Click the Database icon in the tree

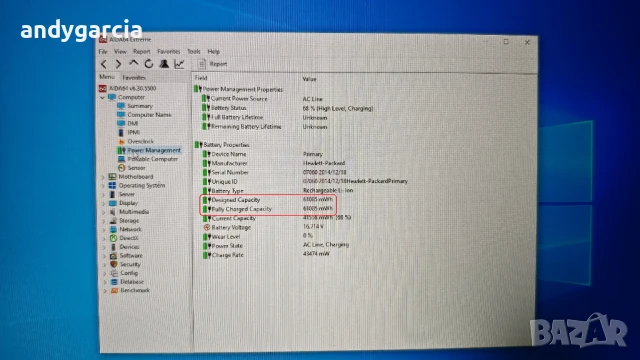(114, 282)
